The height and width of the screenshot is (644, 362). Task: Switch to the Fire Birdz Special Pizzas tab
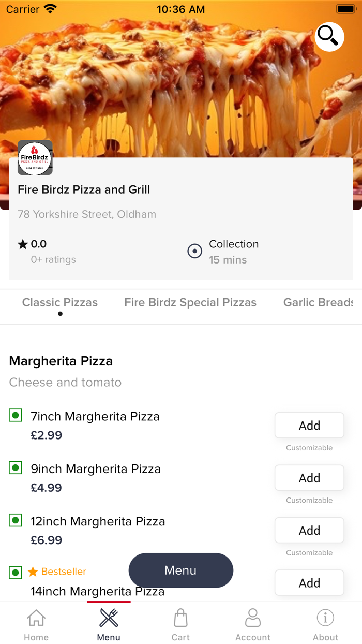point(190,302)
